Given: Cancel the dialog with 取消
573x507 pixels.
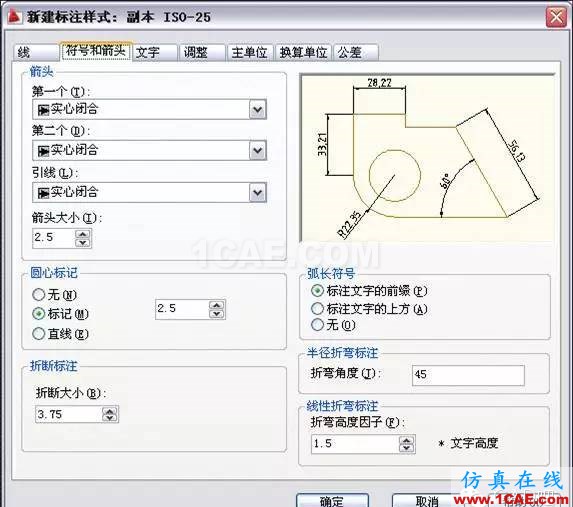Looking at the screenshot, I should [x=427, y=500].
